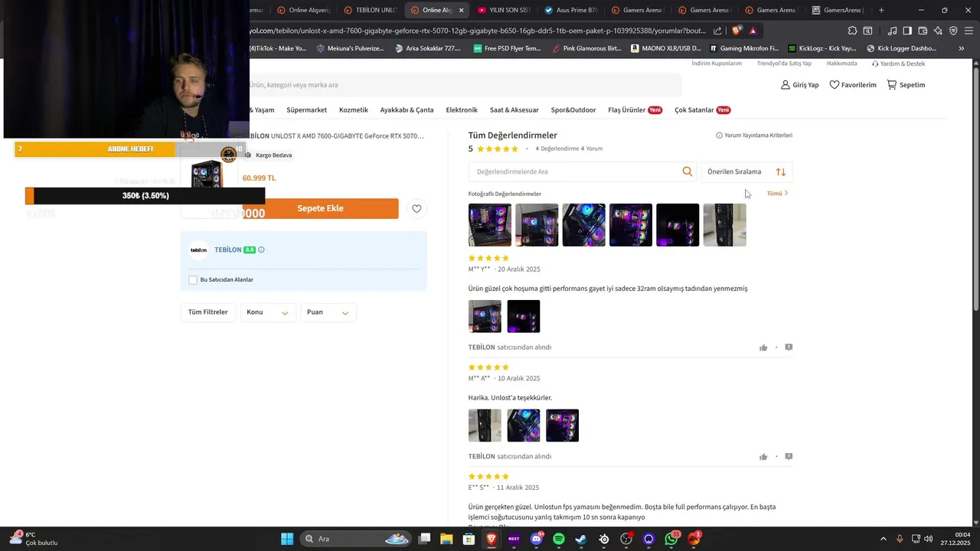Open the browser extensions puzzle icon
Viewport: 980px width, 551px height.
point(852,31)
